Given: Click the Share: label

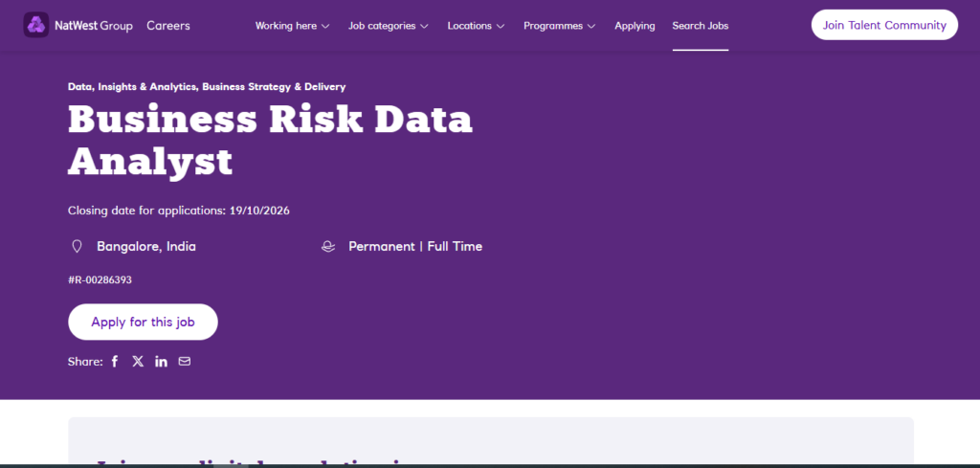Looking at the screenshot, I should [85, 361].
